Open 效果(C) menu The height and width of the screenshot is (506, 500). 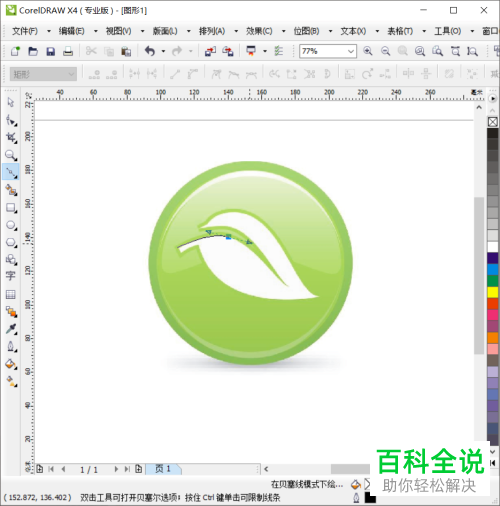(x=259, y=31)
